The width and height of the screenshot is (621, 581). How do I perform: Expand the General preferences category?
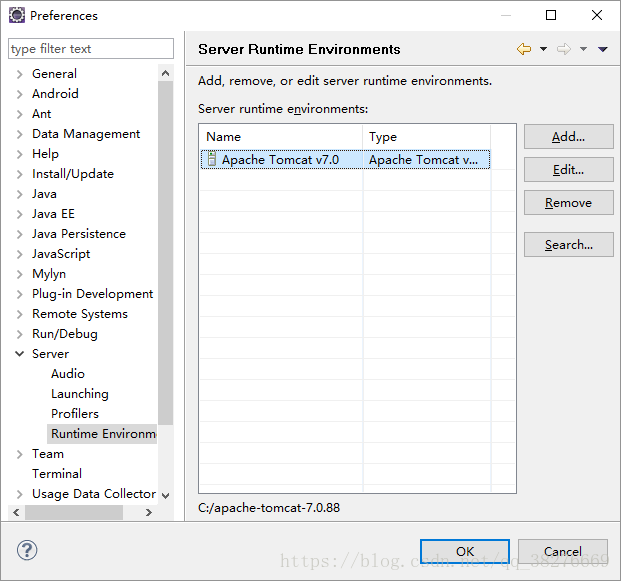19,74
